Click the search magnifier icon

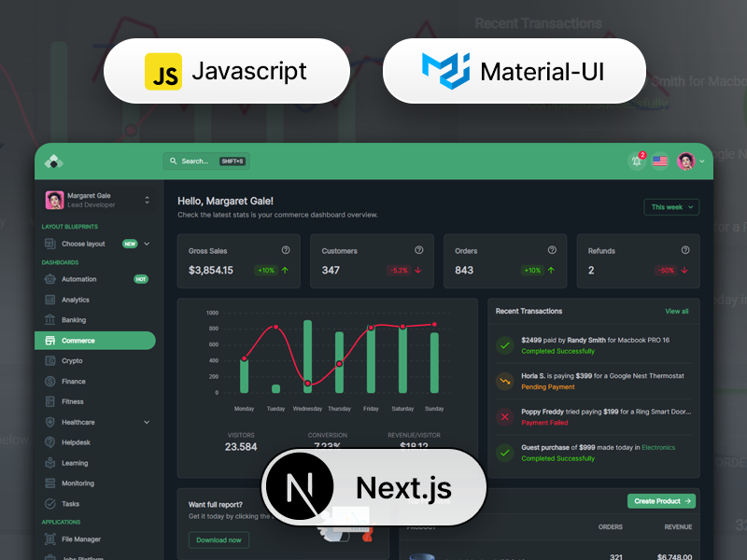click(174, 161)
